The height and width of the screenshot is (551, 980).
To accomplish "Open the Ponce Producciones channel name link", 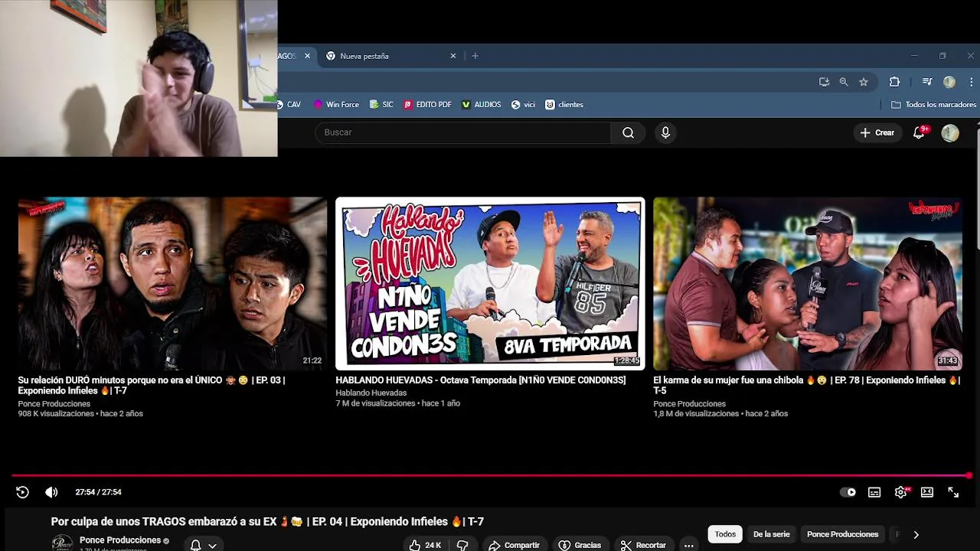I will click(x=120, y=540).
